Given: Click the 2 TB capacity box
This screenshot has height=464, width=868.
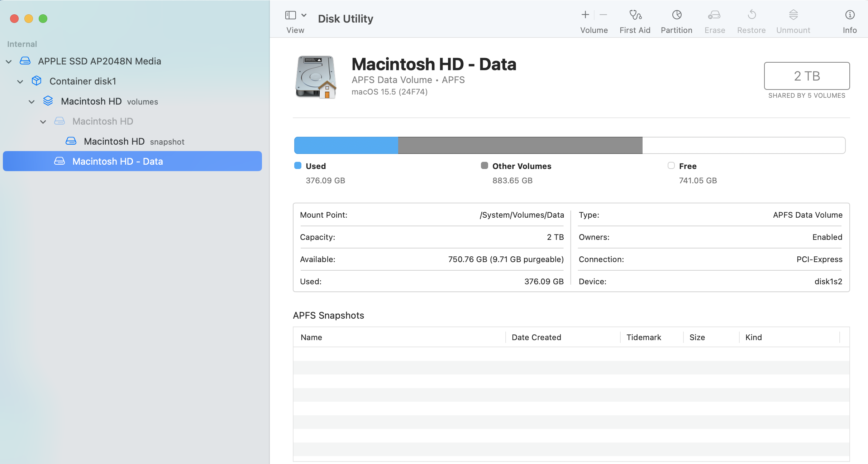Looking at the screenshot, I should [x=807, y=76].
